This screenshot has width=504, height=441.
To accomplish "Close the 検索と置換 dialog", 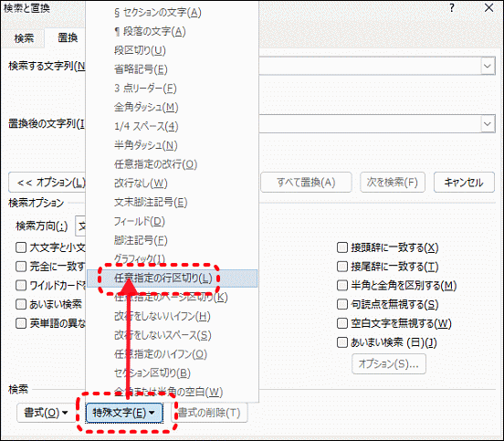I will coord(488,7).
